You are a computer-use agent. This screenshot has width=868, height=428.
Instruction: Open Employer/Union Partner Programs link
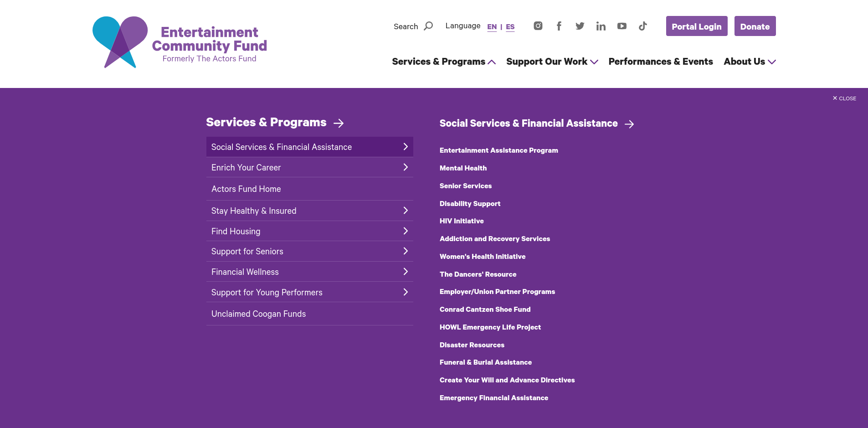point(497,292)
